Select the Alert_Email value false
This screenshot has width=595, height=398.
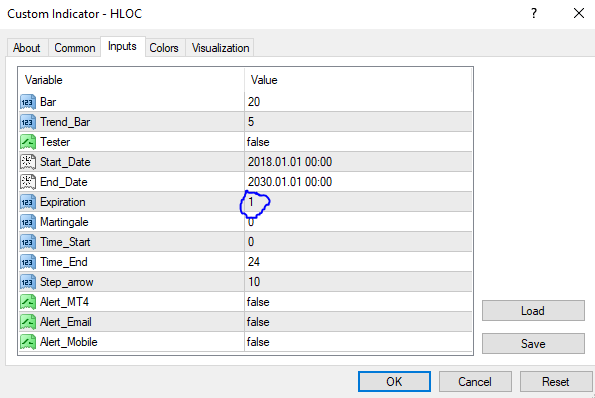click(x=258, y=322)
